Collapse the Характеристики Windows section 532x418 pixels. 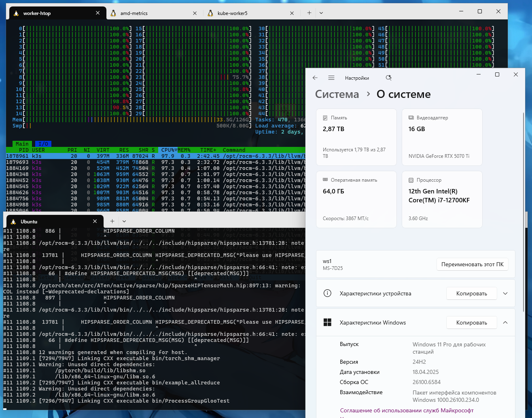pyautogui.click(x=505, y=323)
